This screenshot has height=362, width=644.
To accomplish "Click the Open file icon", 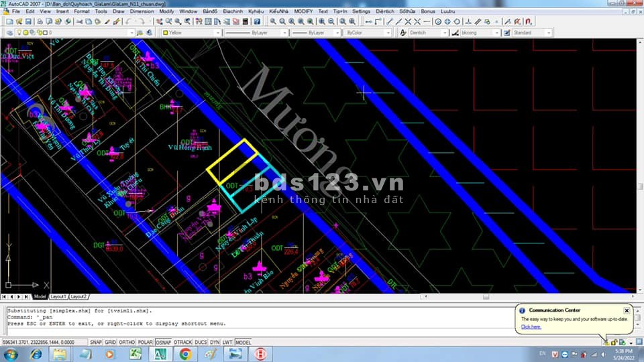I will coord(19,21).
